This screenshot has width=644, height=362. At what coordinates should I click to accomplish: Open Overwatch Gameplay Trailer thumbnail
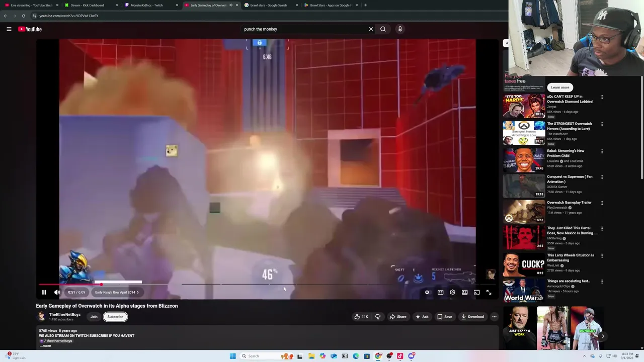(524, 211)
